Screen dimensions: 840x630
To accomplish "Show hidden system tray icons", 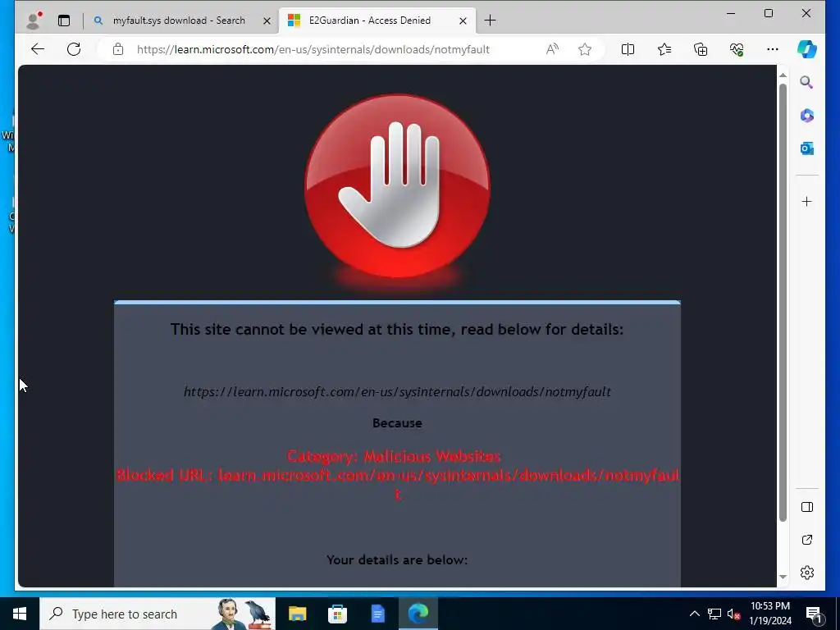I will click(x=694, y=614).
